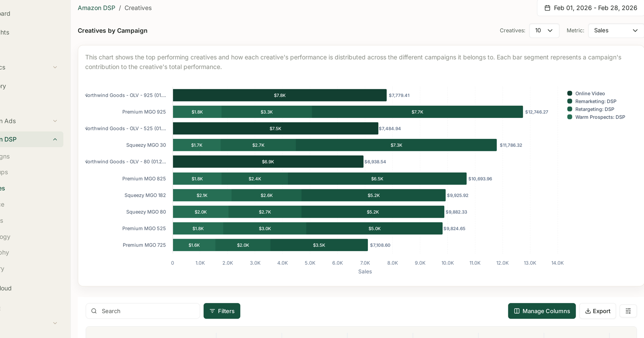
Task: Click the Export button
Action: coord(598,311)
